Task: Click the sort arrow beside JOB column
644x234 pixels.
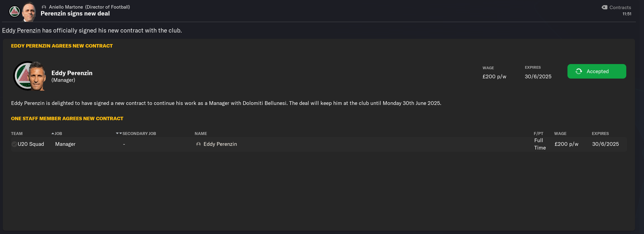Action: coord(53,134)
